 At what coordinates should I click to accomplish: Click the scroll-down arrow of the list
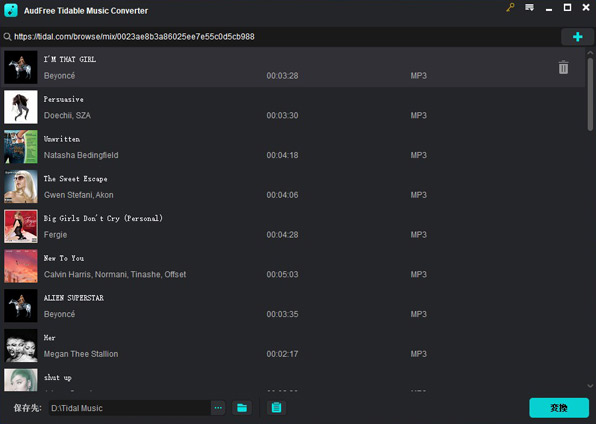pyautogui.click(x=590, y=386)
